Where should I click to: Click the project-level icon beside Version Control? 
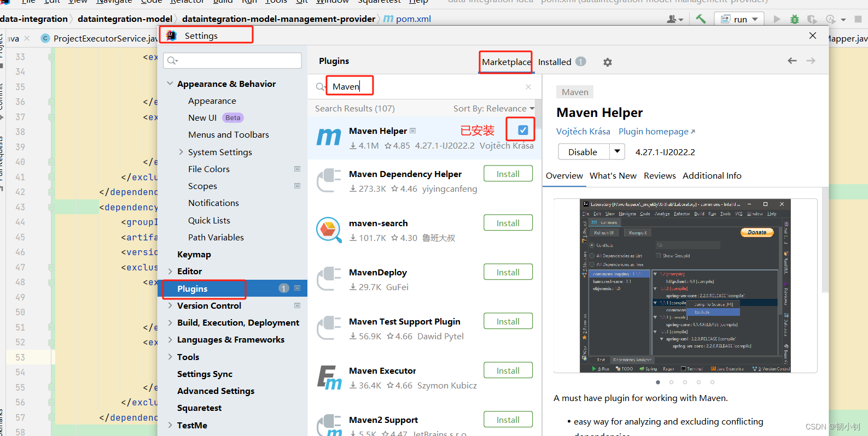point(298,305)
